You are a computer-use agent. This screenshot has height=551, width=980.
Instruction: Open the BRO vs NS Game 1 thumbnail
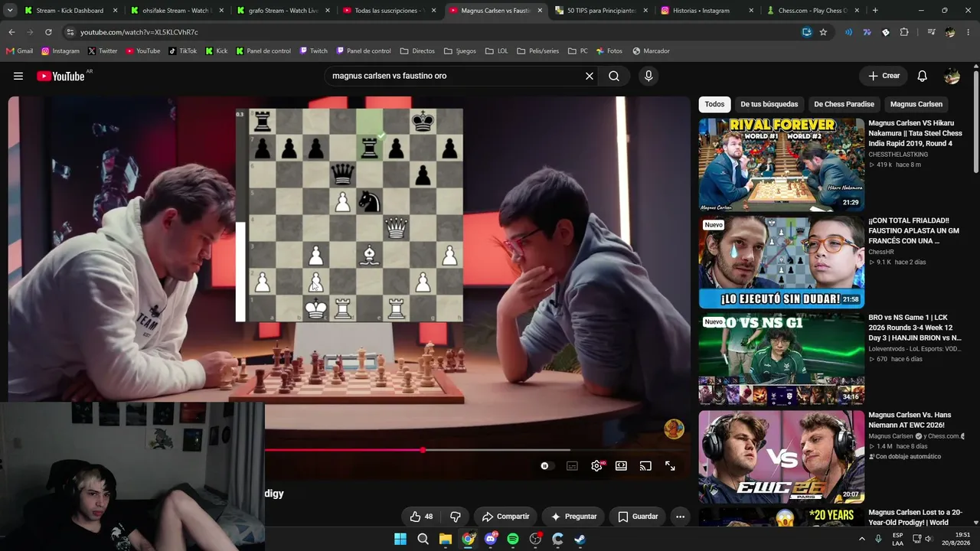click(782, 359)
